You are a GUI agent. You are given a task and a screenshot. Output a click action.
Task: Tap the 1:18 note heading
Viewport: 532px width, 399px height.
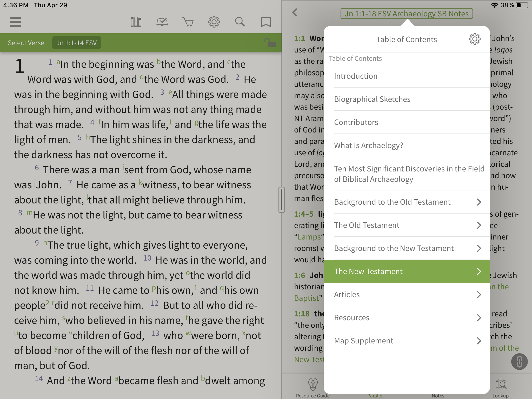tap(302, 314)
